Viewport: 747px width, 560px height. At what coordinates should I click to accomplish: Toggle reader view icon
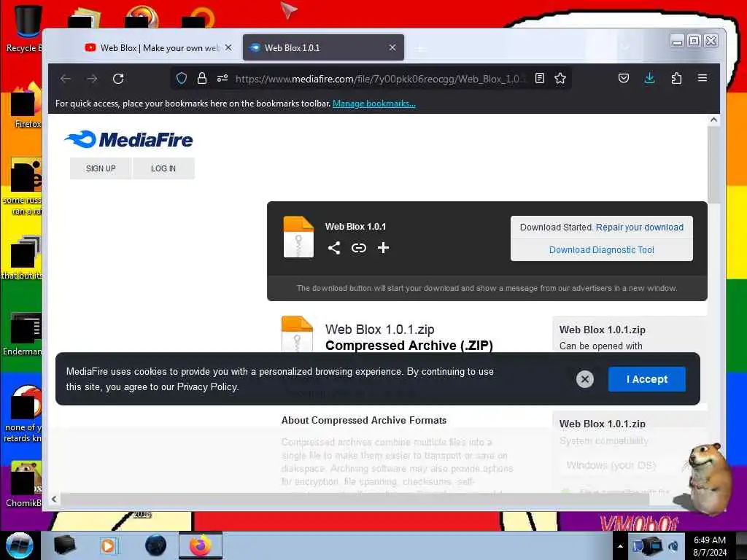(x=540, y=79)
